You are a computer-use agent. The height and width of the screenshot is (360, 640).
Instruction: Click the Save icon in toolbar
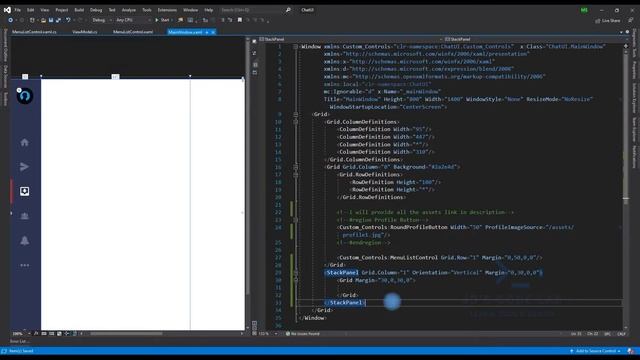51,20
